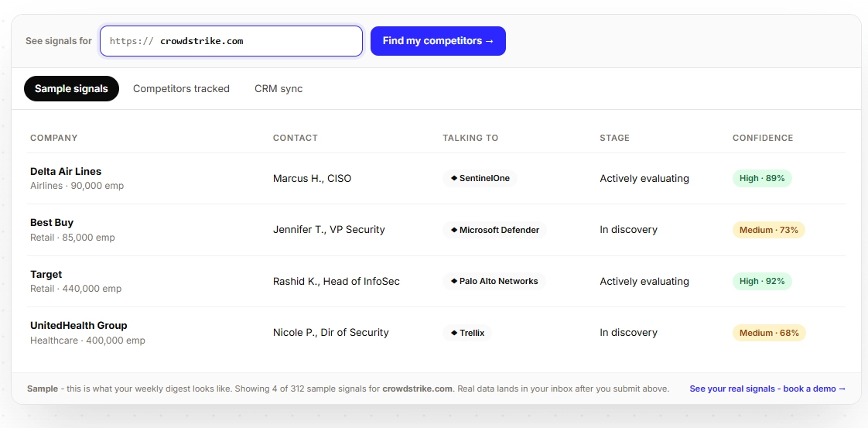868x428 pixels.
Task: Select the Best Buy company name
Action: (x=52, y=223)
